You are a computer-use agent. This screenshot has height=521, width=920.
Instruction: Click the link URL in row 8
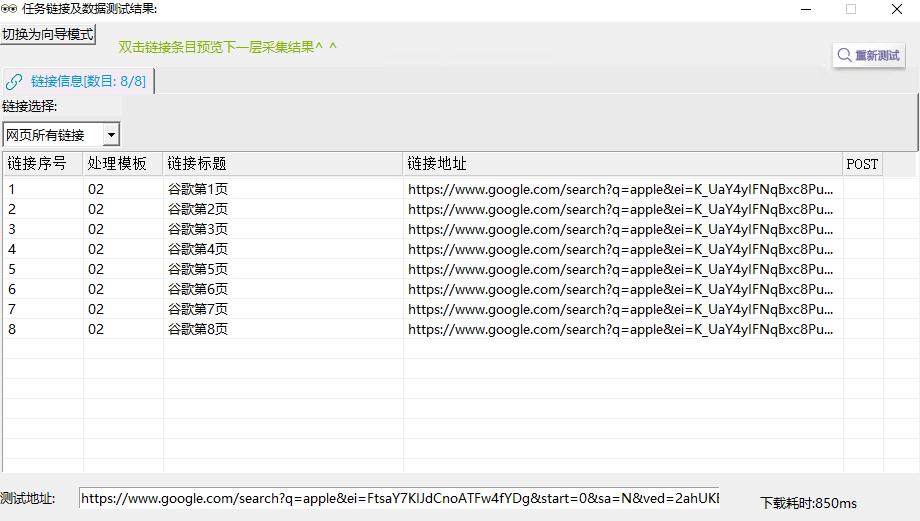620,329
